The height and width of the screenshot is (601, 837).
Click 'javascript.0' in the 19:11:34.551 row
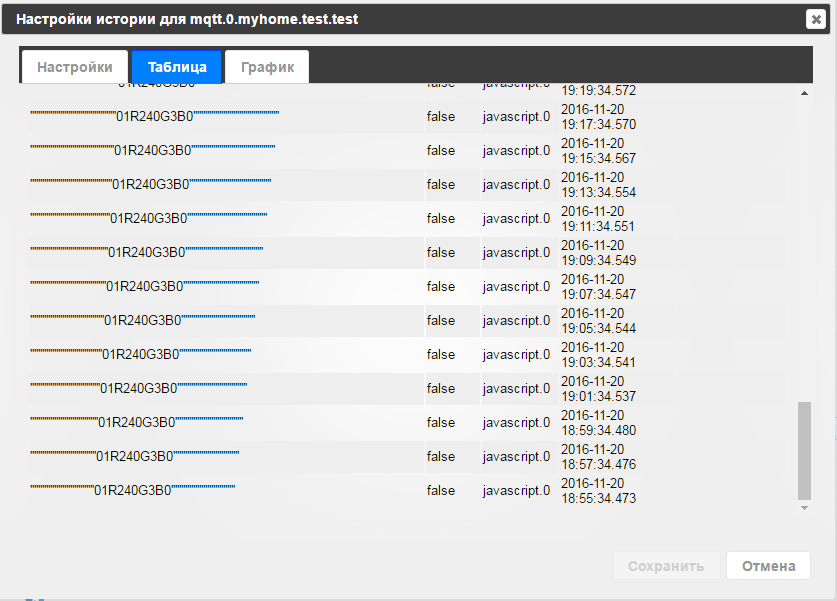pyautogui.click(x=516, y=219)
